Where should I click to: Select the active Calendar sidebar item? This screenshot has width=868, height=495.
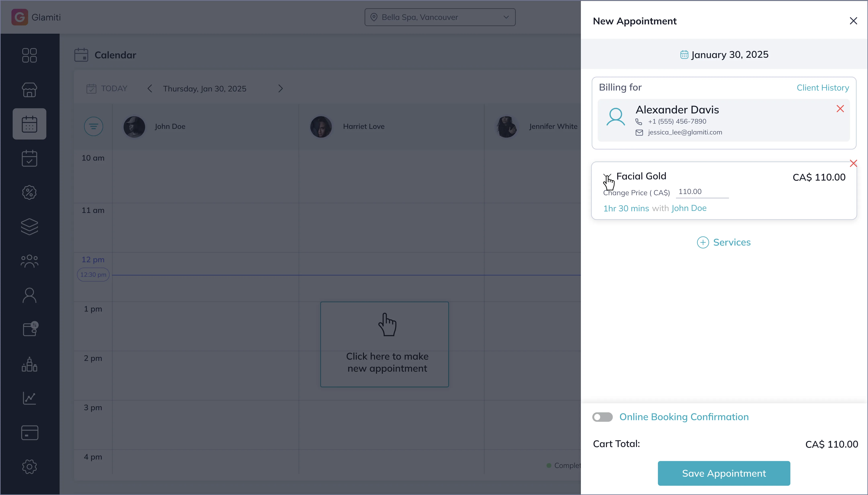29,124
